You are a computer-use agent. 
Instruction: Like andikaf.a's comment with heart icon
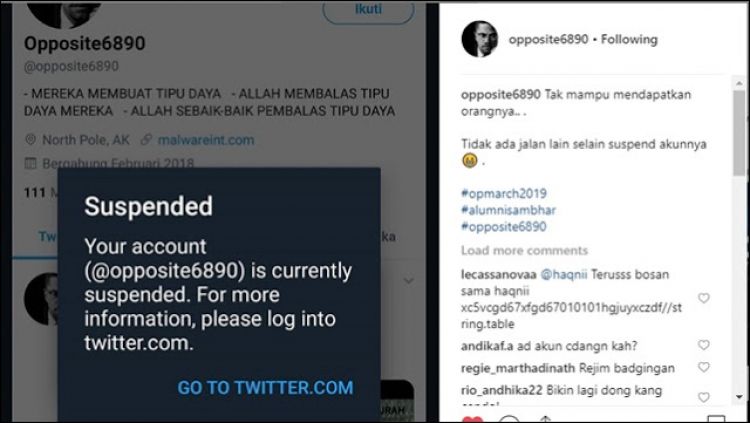pos(703,345)
